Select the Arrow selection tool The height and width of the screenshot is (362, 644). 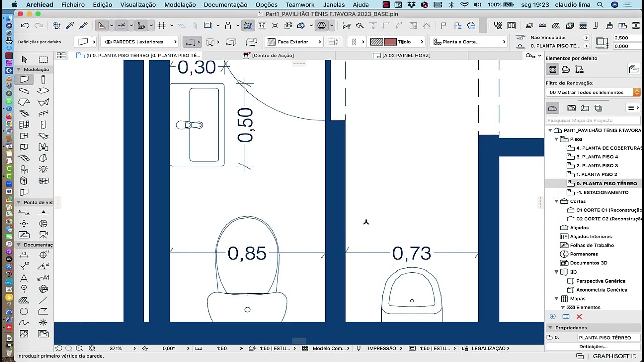pyautogui.click(x=24, y=60)
